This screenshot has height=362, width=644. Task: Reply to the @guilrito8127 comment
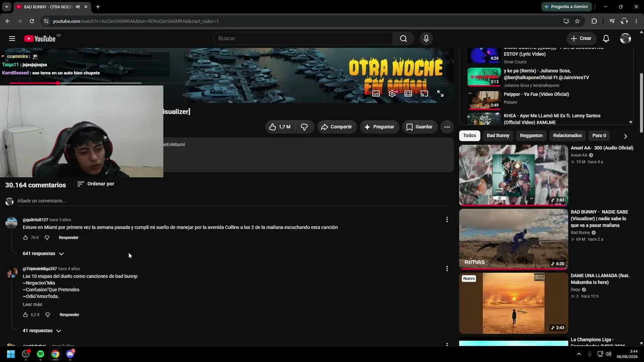(x=68, y=238)
